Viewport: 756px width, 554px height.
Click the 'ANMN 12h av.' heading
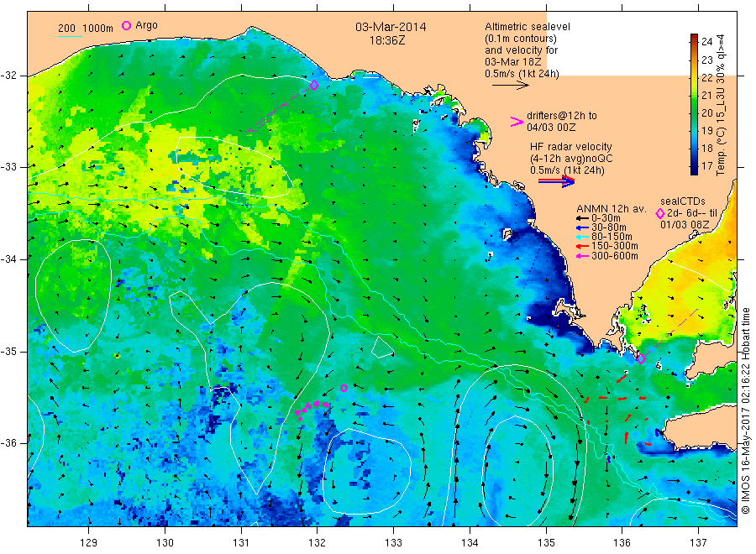611,209
